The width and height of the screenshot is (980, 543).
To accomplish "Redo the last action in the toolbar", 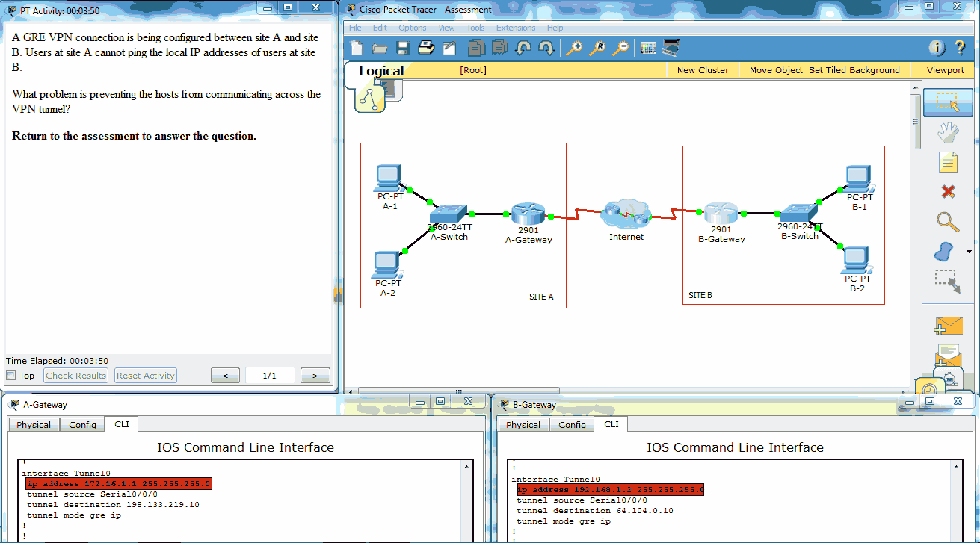I will [x=546, y=48].
